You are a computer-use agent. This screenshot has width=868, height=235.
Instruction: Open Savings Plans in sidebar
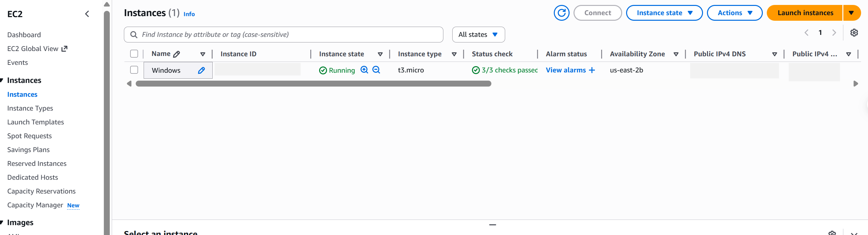[28, 150]
